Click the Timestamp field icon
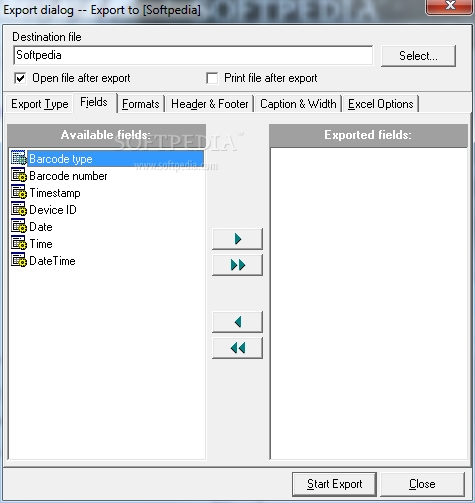The height and width of the screenshot is (503, 475). [x=19, y=192]
